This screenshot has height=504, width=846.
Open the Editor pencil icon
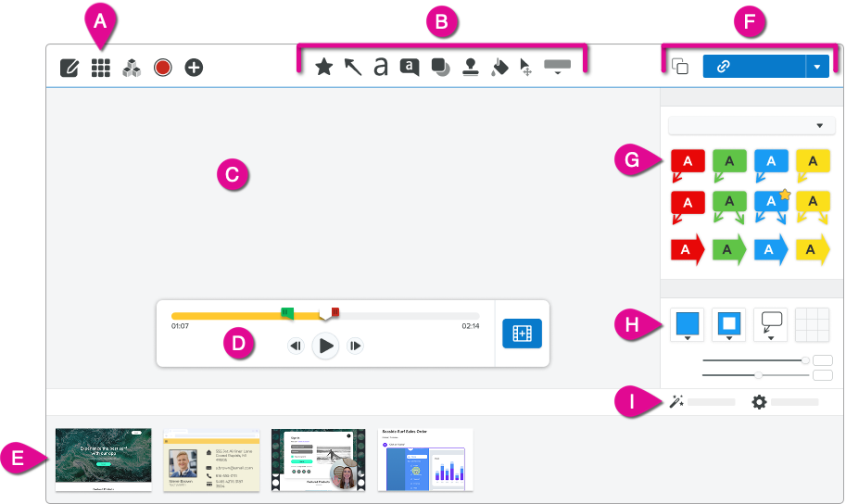pyautogui.click(x=69, y=68)
